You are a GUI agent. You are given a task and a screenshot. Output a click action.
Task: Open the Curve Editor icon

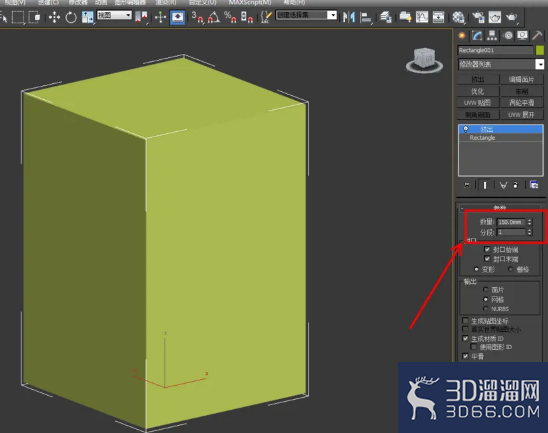pyautogui.click(x=422, y=17)
